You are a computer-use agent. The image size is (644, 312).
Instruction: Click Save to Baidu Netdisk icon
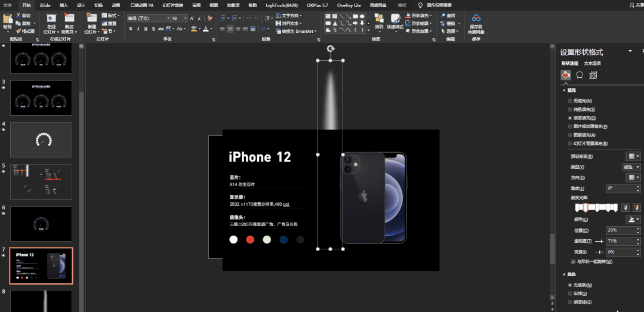[476, 18]
